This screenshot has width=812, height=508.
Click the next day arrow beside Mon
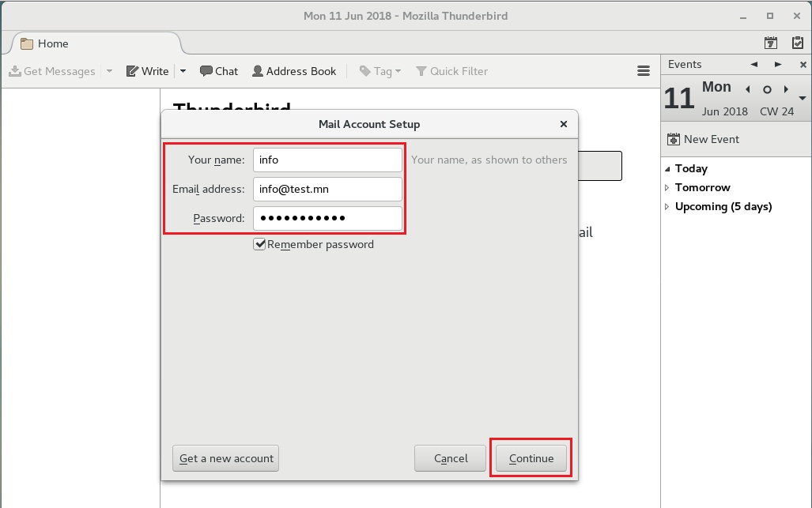(x=786, y=89)
